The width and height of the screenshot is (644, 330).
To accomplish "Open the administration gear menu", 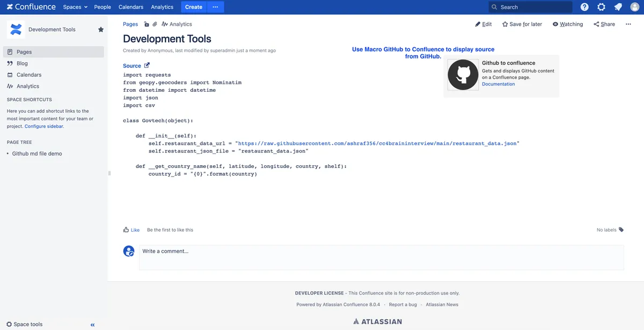I will coord(602,7).
